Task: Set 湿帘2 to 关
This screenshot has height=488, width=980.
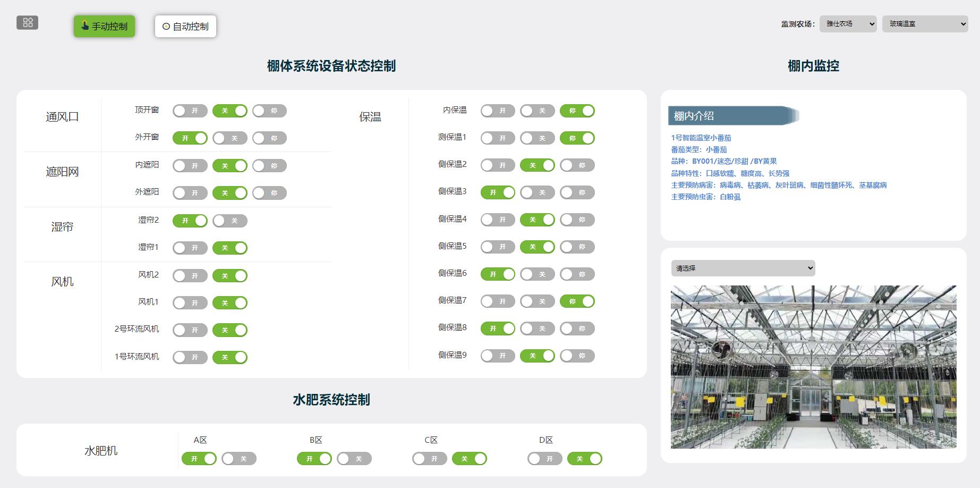Action: click(x=229, y=221)
